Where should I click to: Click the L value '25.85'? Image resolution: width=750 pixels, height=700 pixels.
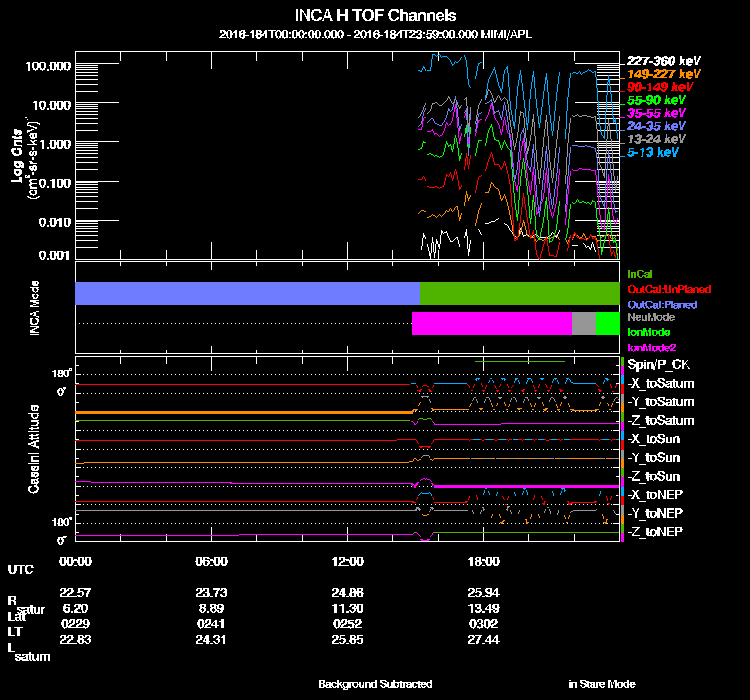tap(348, 640)
